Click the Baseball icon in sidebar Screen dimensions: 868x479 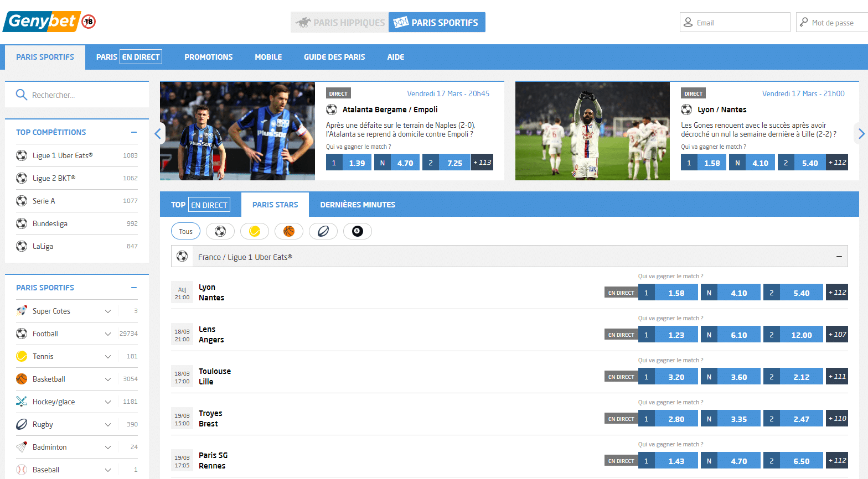[22, 470]
